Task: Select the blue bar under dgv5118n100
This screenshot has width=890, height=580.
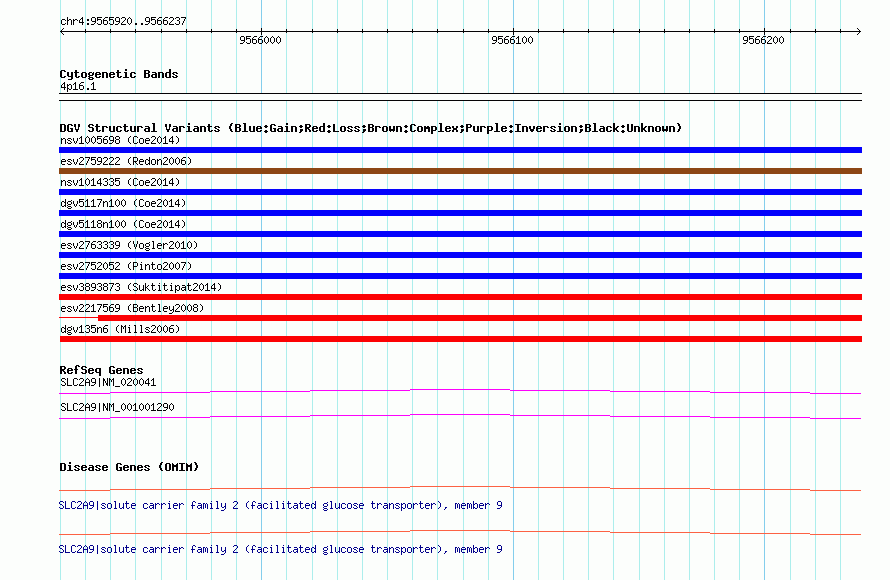Action: click(x=460, y=234)
